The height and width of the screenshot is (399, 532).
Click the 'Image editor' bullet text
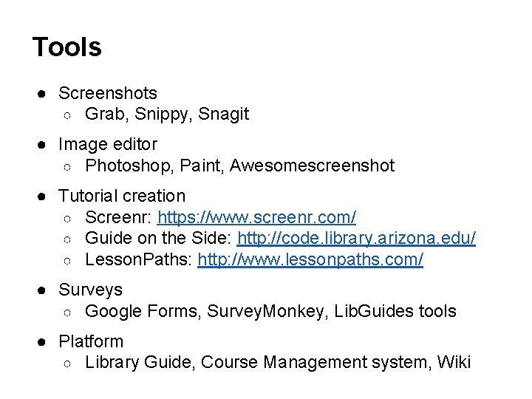point(108,145)
